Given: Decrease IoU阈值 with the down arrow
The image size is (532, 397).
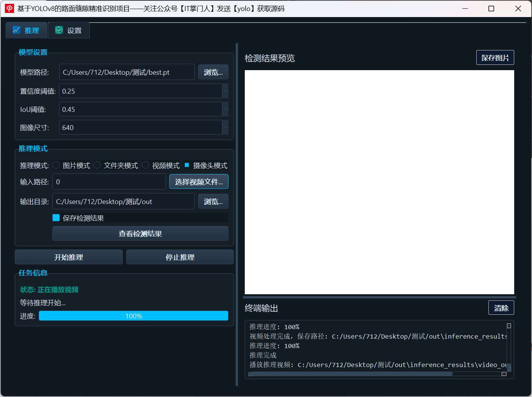Looking at the screenshot, I should pos(225,113).
